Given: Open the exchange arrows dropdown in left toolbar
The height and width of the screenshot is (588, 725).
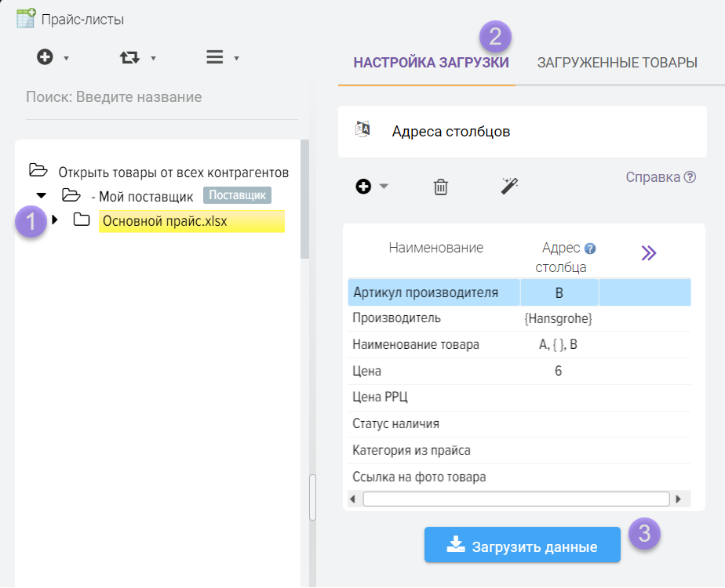Looking at the screenshot, I should [129, 57].
